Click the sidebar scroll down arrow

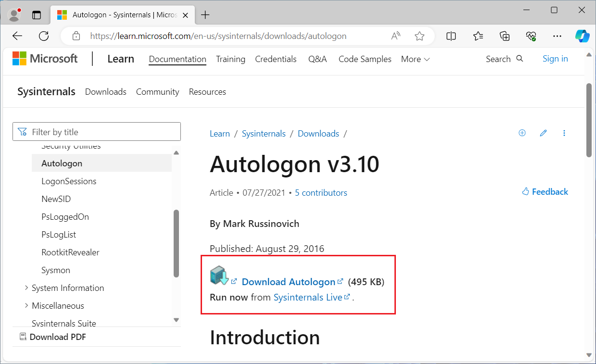coord(176,320)
